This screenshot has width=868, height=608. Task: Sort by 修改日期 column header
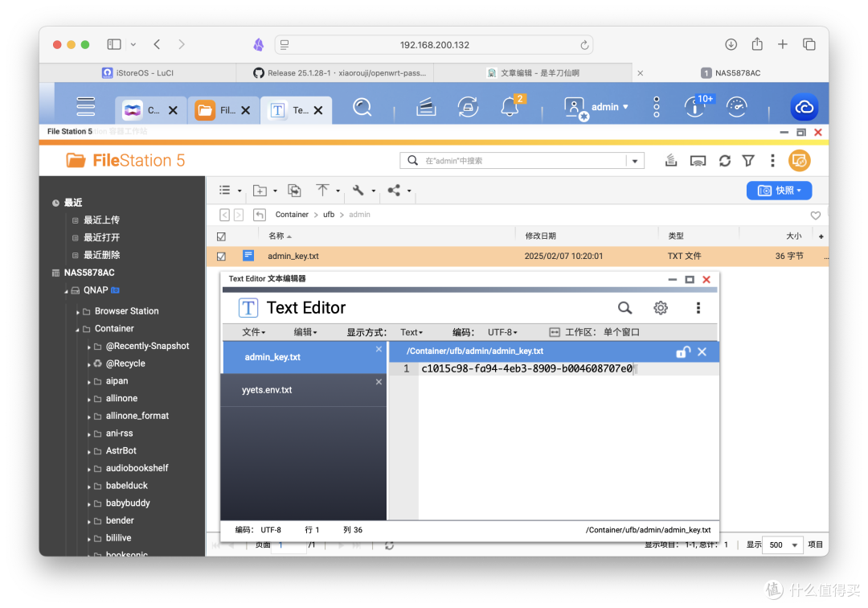[540, 236]
